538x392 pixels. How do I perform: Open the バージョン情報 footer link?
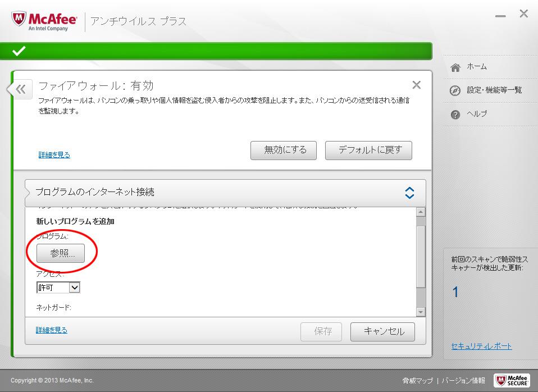point(463,380)
